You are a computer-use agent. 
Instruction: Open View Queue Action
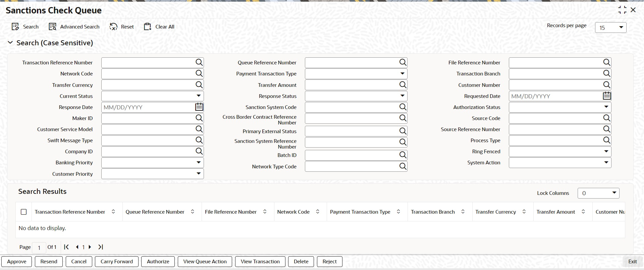click(x=205, y=262)
